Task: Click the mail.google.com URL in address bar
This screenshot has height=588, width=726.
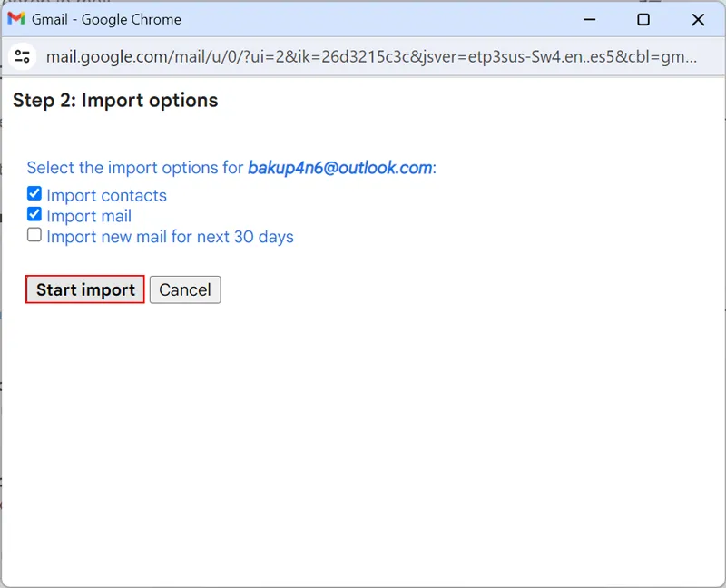Action: [x=363, y=57]
